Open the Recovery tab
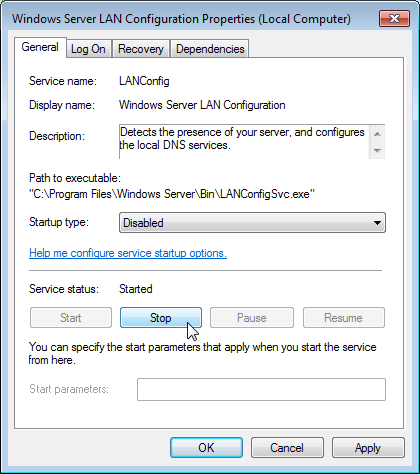The width and height of the screenshot is (420, 474). (x=141, y=49)
